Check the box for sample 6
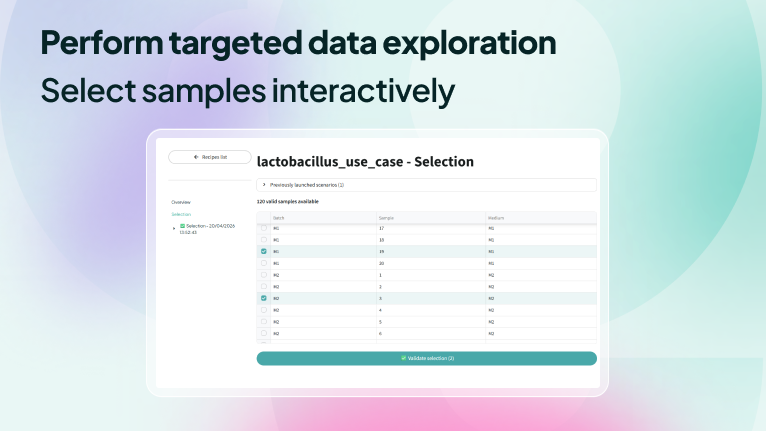This screenshot has height=431, width=766. (264, 333)
